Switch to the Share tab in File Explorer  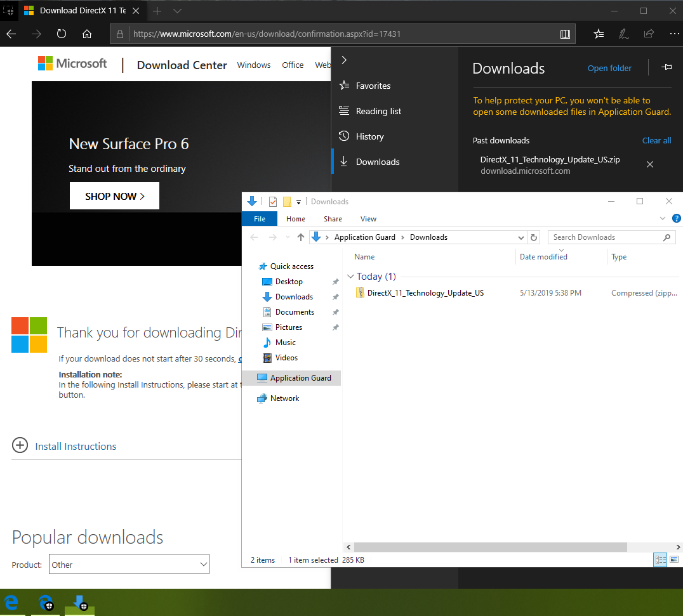tap(333, 218)
